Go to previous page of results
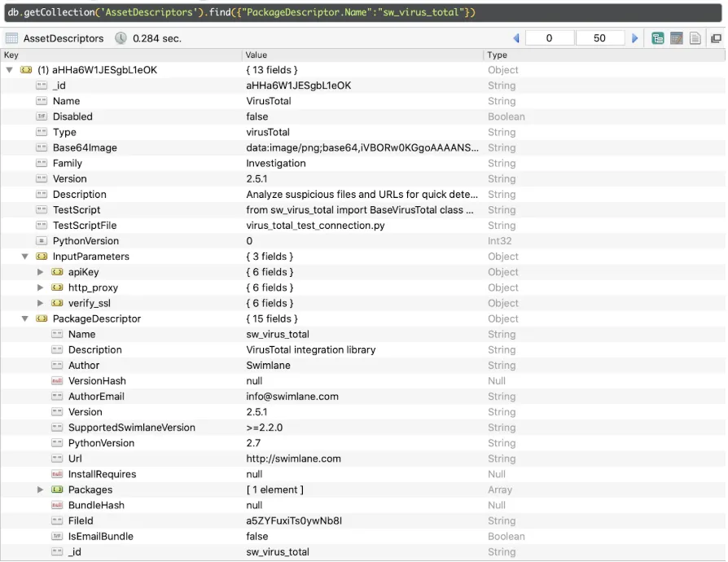728x562 pixels. tap(516, 38)
